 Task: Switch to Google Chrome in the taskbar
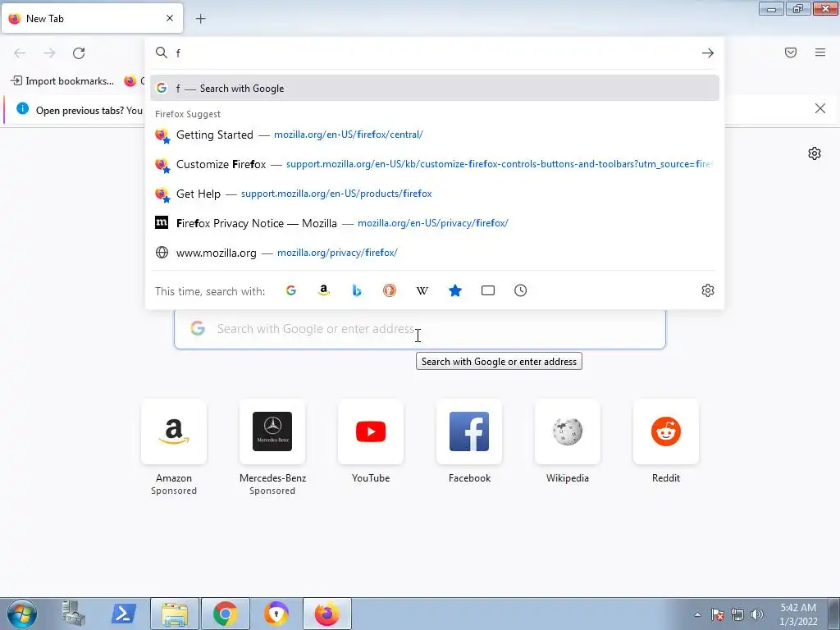[226, 614]
